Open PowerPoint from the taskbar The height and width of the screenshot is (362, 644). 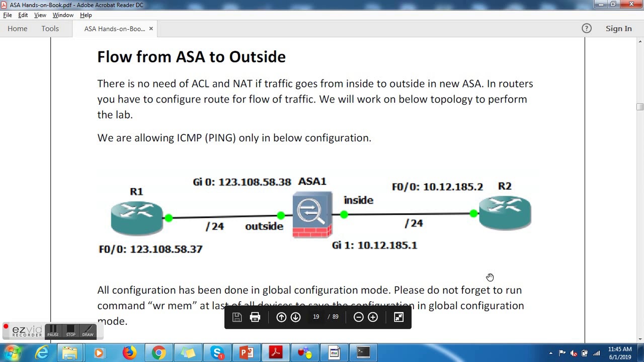click(247, 353)
